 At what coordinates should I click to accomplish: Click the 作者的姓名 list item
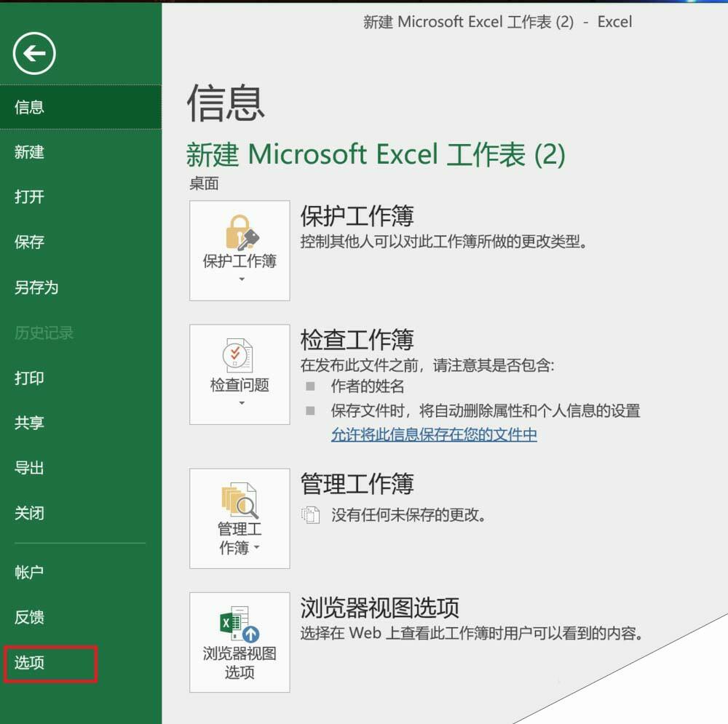(367, 386)
